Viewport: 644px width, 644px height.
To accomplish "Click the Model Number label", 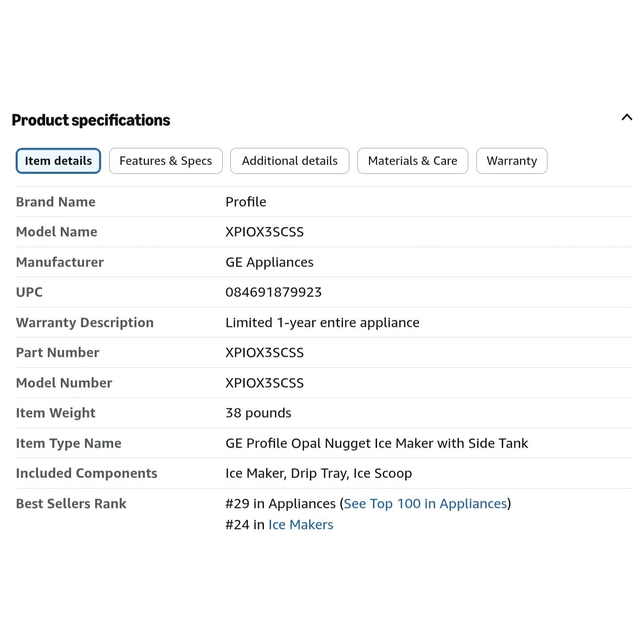I will pos(64,383).
